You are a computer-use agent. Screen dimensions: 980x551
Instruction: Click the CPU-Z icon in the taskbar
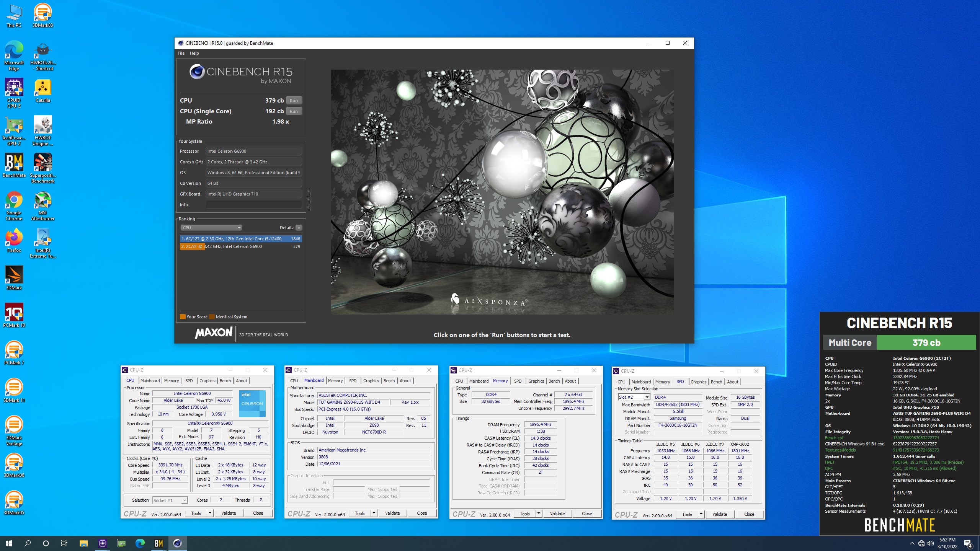(x=102, y=543)
